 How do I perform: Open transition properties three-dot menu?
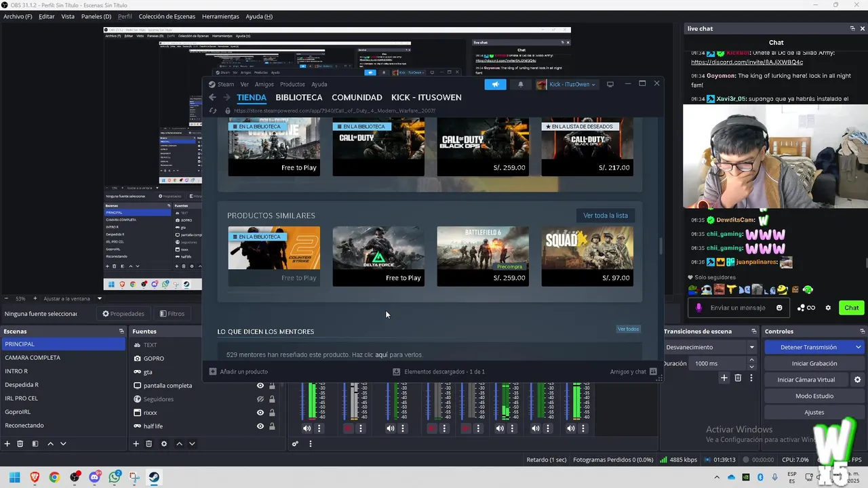point(751,378)
